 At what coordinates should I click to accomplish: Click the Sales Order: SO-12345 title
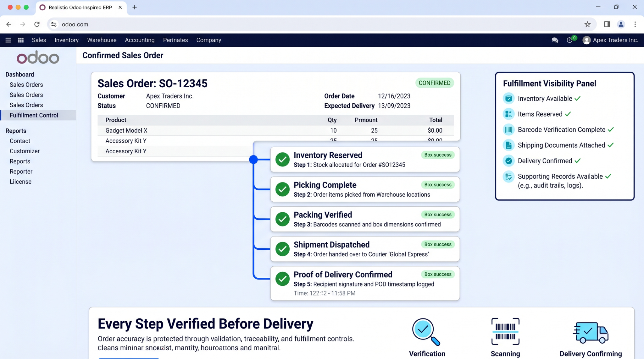(x=153, y=84)
